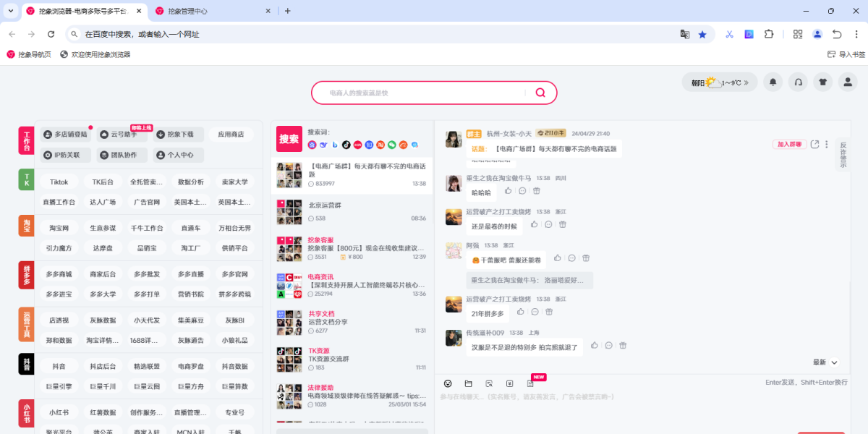The image size is (868, 434).
Task: Select the 北京运营群 chat group
Action: [352, 212]
